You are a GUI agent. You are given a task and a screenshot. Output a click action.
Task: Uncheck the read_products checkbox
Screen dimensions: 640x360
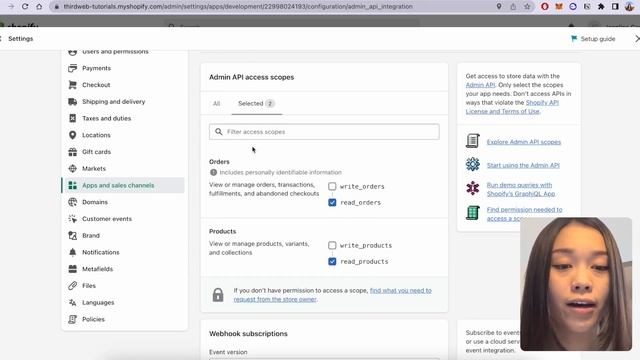[x=332, y=261]
